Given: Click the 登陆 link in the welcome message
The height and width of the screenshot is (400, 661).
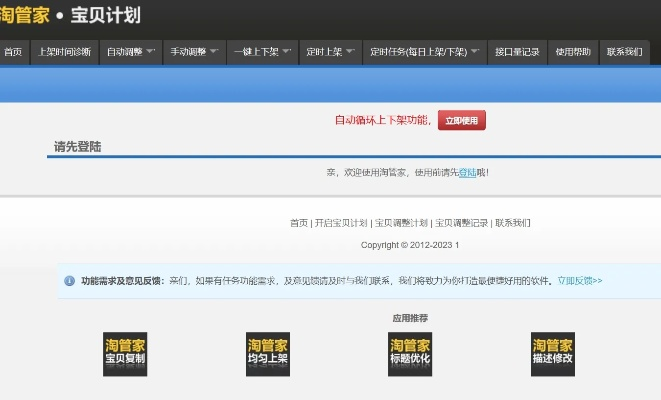Looking at the screenshot, I should tap(467, 173).
